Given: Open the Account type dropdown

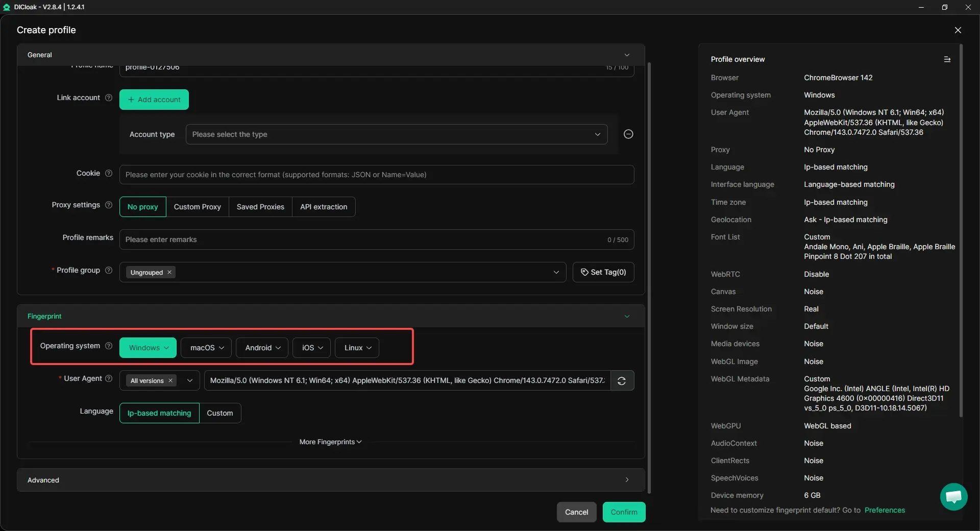Looking at the screenshot, I should click(x=396, y=135).
